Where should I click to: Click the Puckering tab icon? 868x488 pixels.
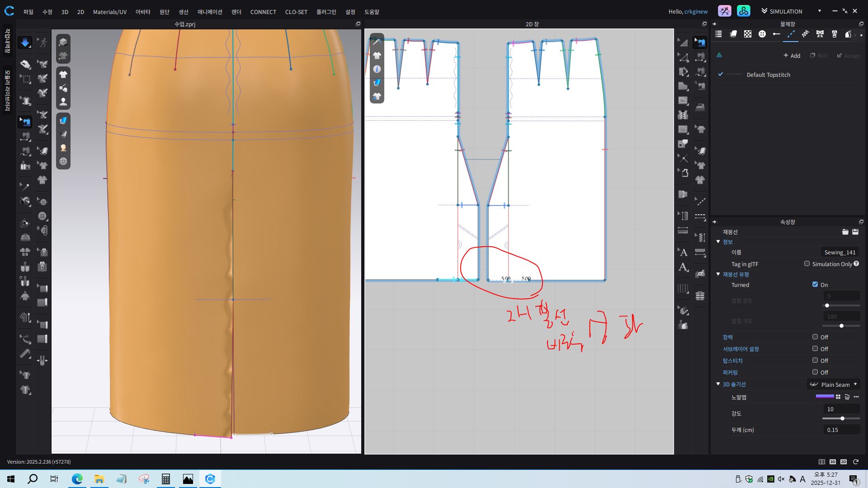805,34
